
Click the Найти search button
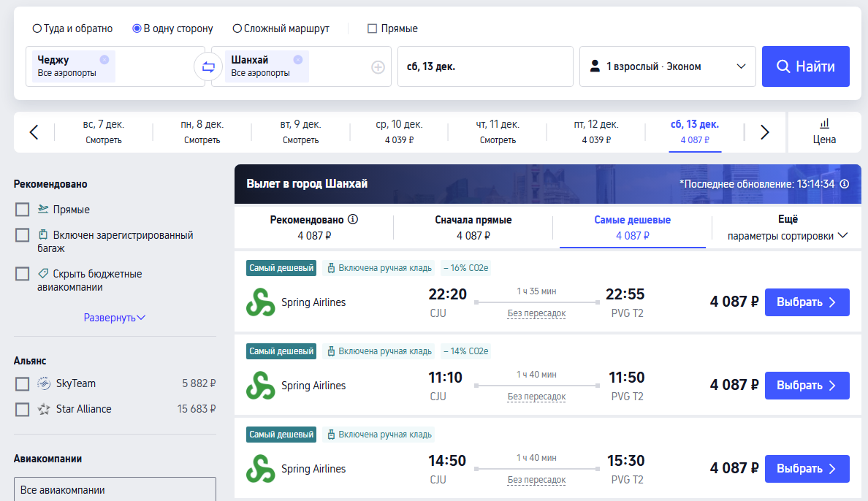click(x=805, y=66)
